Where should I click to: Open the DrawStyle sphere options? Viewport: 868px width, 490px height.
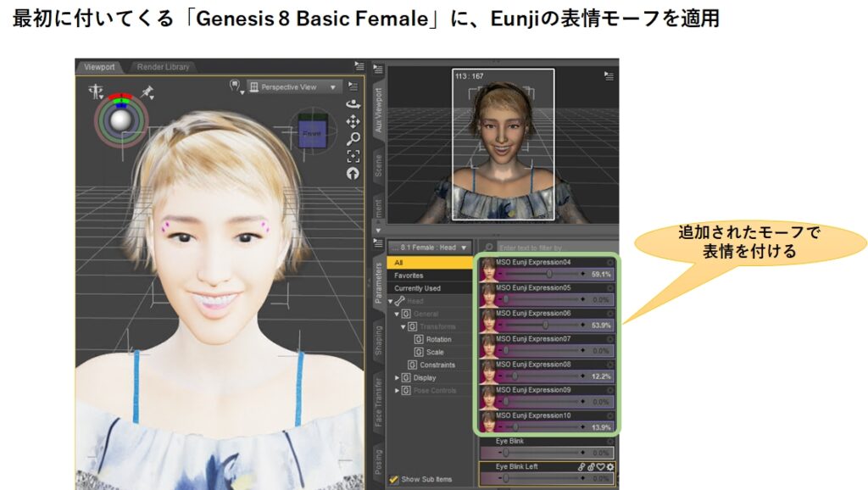[x=236, y=86]
